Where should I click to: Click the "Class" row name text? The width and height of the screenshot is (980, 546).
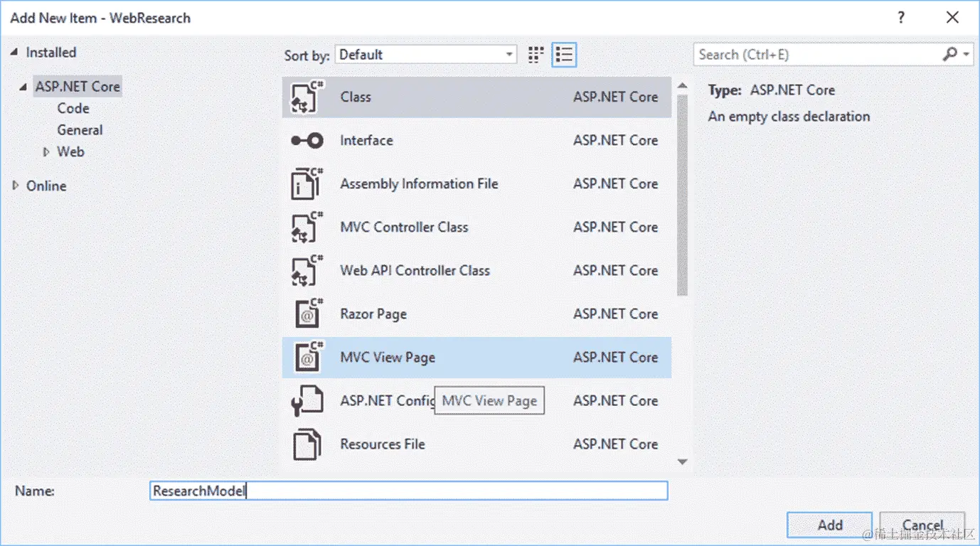[356, 97]
